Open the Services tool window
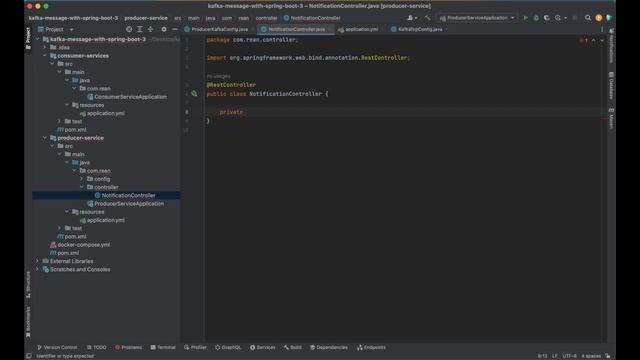 tap(262, 347)
